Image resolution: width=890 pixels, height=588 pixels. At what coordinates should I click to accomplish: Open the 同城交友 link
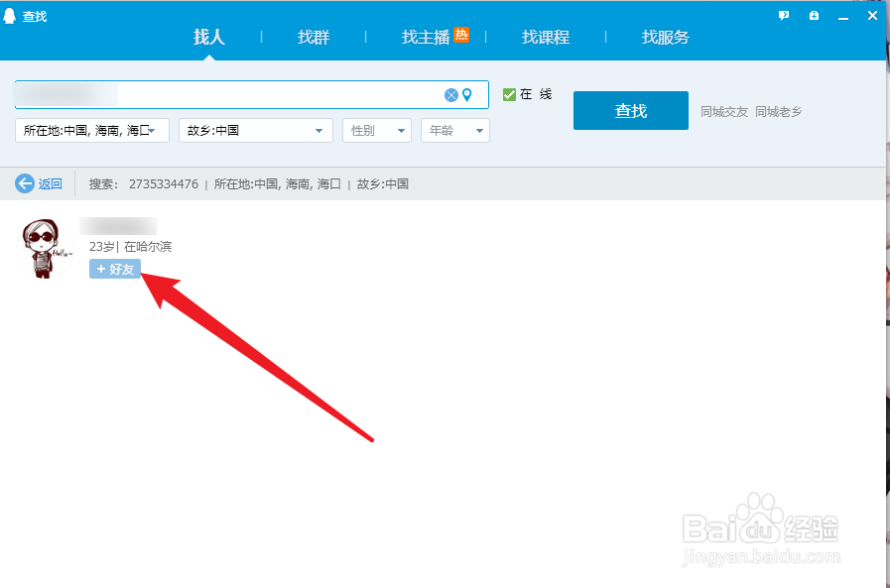727,110
